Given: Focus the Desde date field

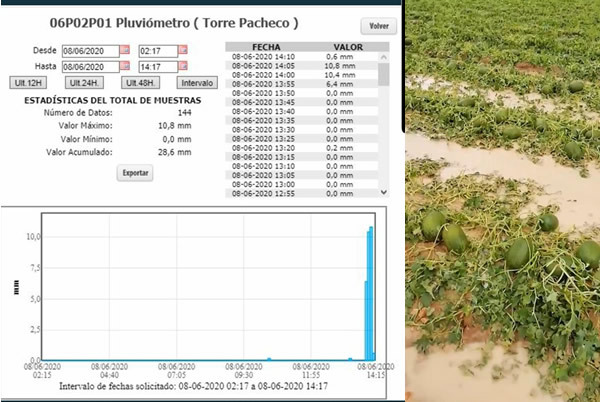Looking at the screenshot, I should pyautogui.click(x=90, y=49).
